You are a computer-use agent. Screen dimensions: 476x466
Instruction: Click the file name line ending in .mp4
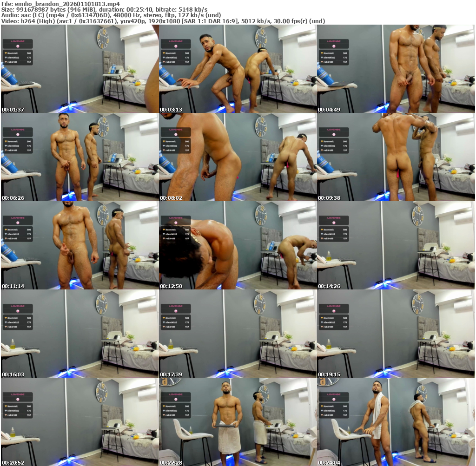[x=60, y=4]
